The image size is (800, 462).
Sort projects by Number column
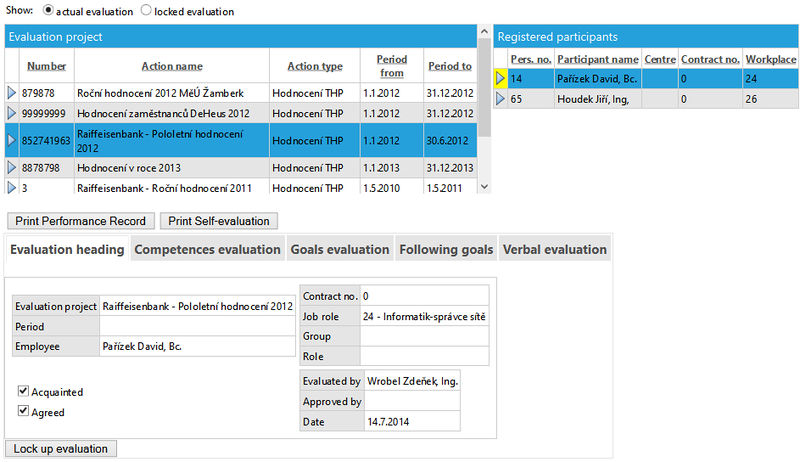tap(46, 66)
